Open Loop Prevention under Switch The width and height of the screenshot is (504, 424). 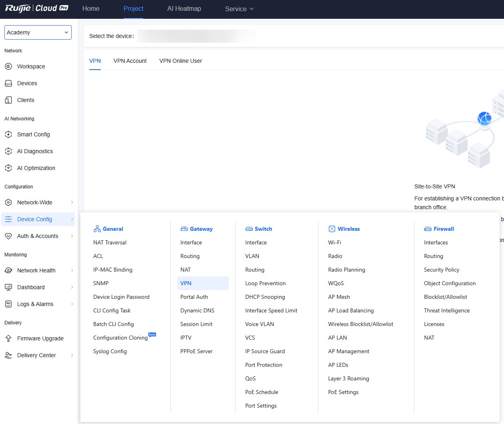tap(265, 283)
